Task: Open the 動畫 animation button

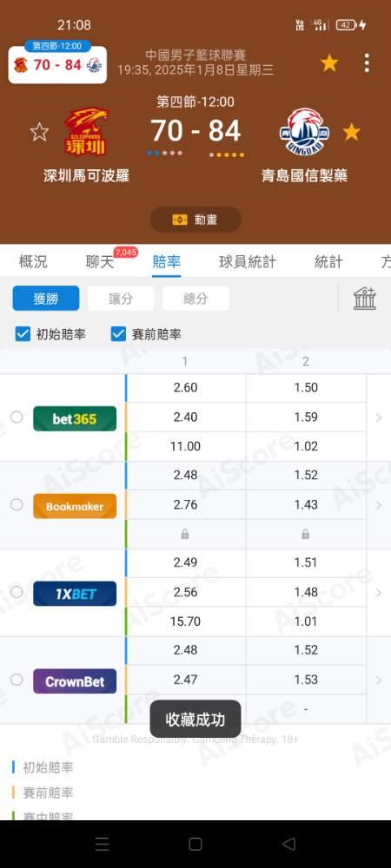Action: [x=195, y=220]
